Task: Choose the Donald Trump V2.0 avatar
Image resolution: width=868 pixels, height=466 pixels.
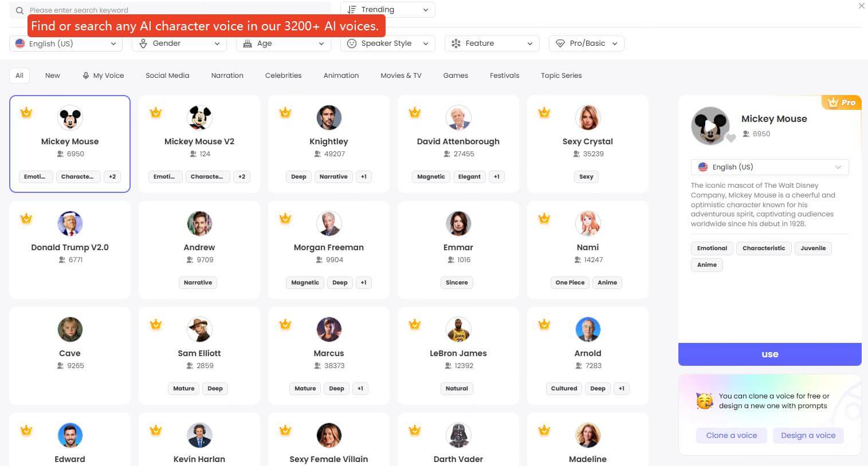Action: [70, 224]
